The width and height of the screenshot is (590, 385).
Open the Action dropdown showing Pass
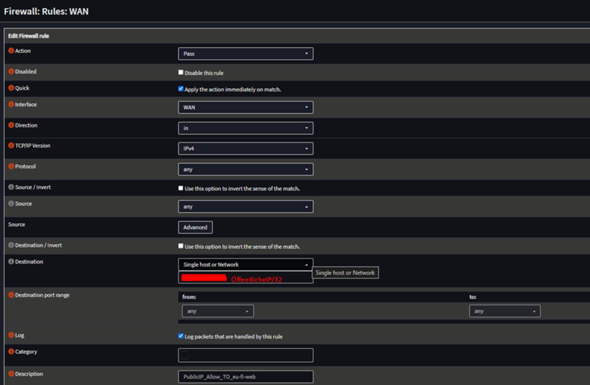point(246,54)
